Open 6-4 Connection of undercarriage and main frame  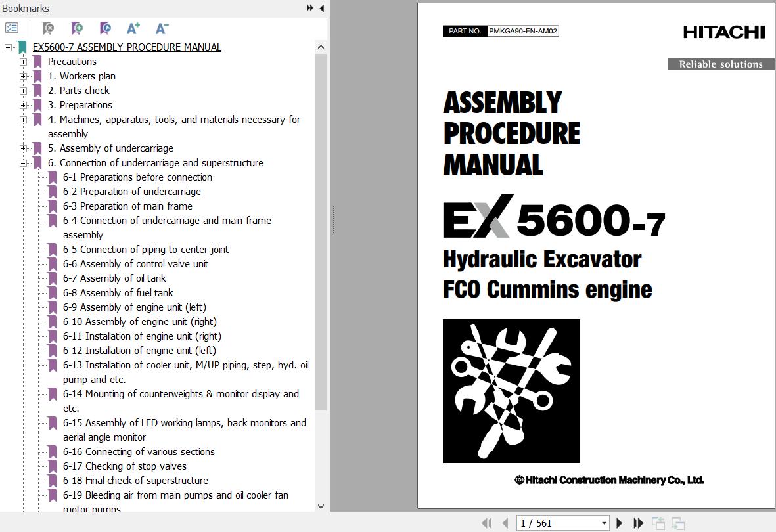(167, 228)
